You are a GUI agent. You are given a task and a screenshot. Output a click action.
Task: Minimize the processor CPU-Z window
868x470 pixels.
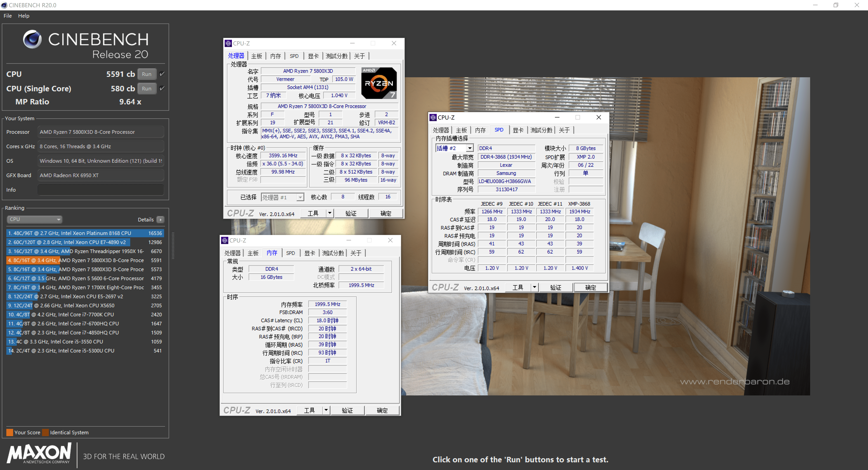click(352, 43)
